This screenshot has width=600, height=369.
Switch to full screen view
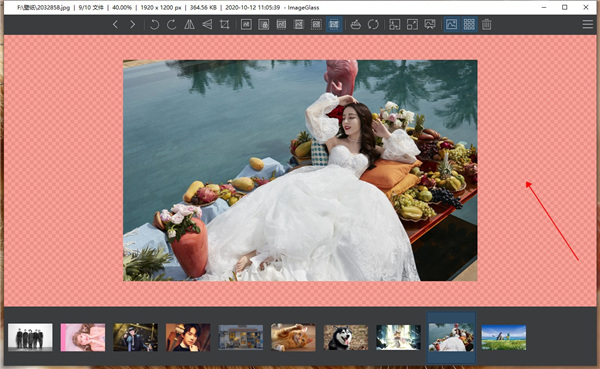click(412, 24)
